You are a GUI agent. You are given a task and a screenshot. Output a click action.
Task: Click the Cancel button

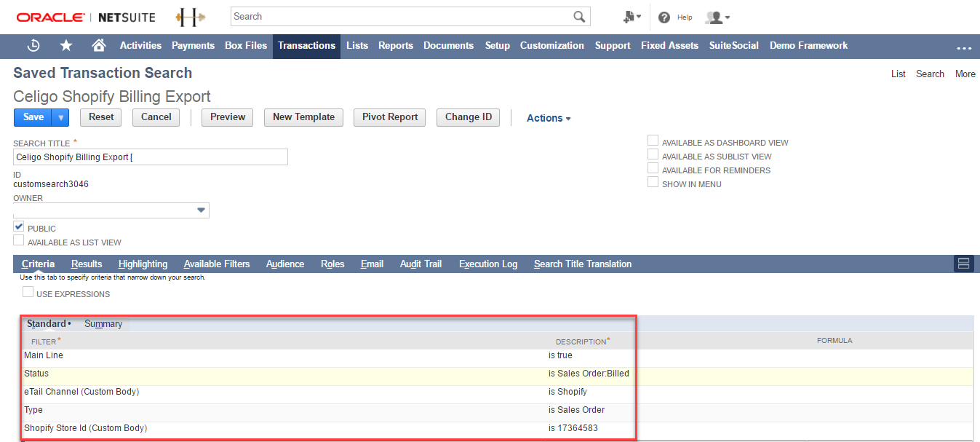(156, 117)
